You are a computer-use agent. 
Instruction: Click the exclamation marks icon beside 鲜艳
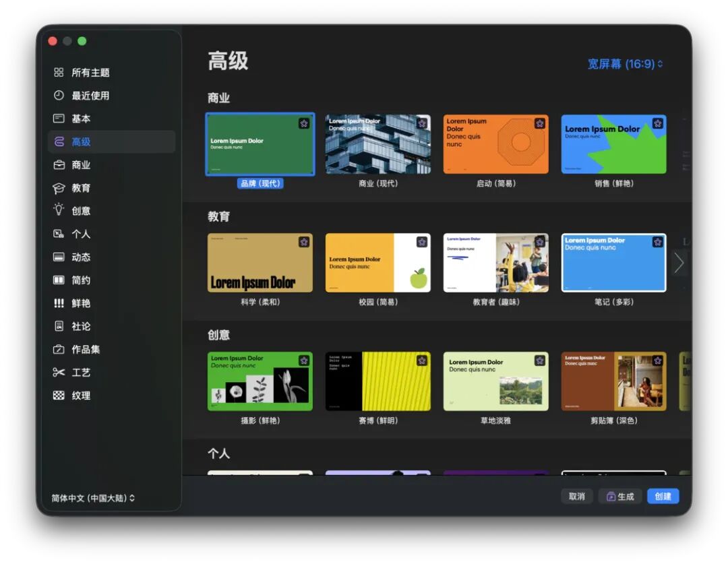coord(59,303)
